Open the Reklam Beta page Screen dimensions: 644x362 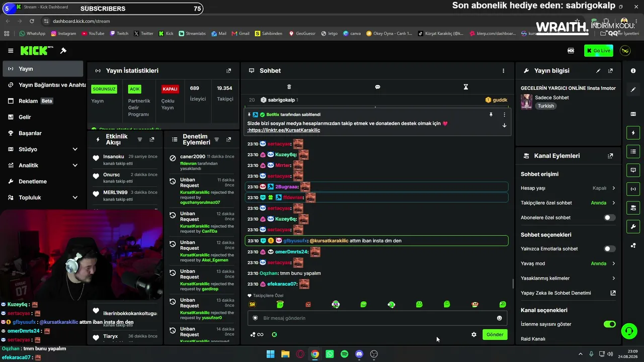click(x=43, y=101)
